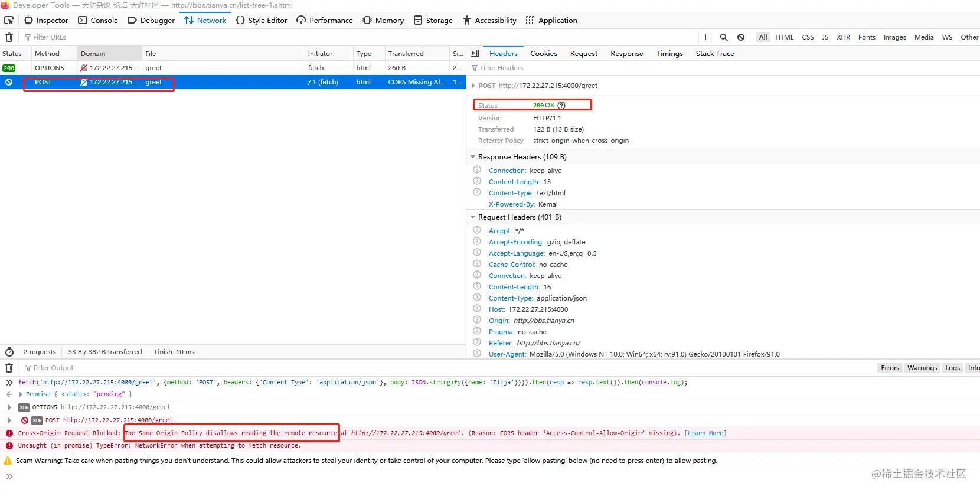980x493 pixels.
Task: Collapse the Request Headers section
Action: (473, 217)
